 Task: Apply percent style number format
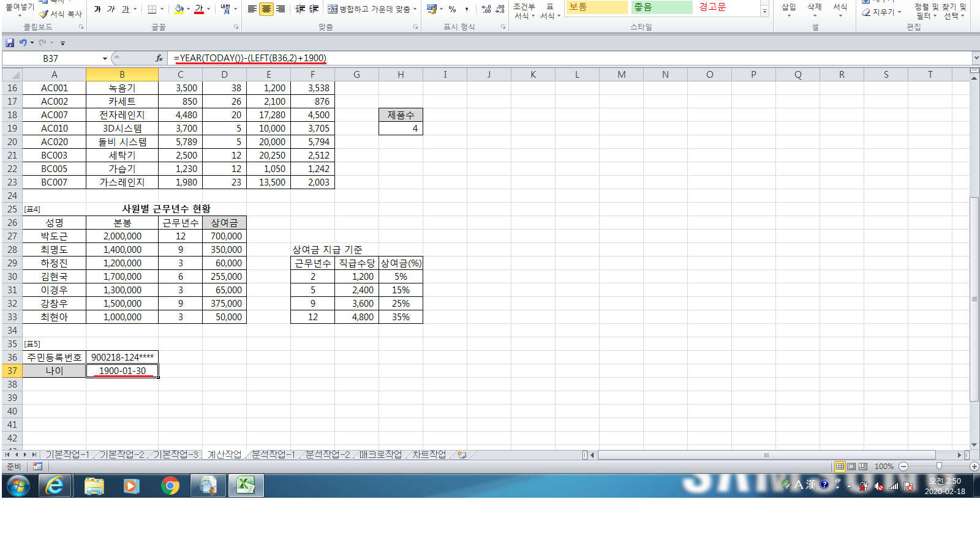(x=452, y=9)
